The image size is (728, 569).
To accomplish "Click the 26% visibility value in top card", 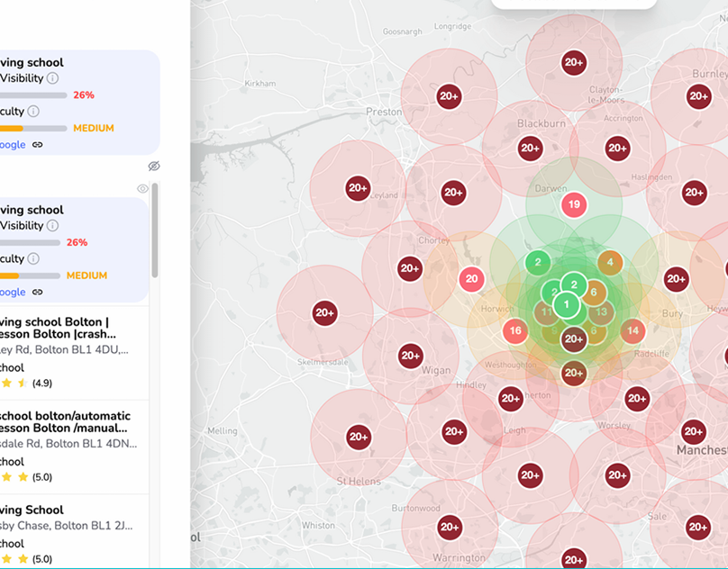I will [x=84, y=95].
